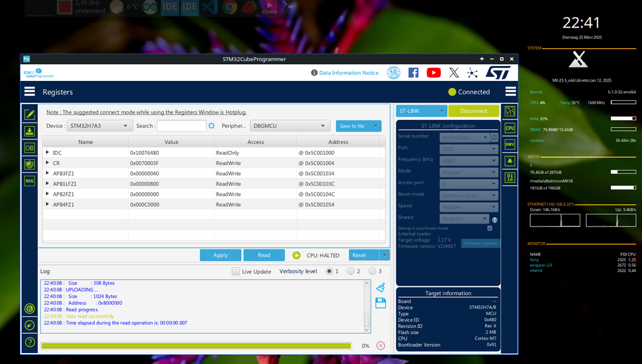
Task: Open the Device STM32H7A3 dropdown
Action: click(x=100, y=126)
